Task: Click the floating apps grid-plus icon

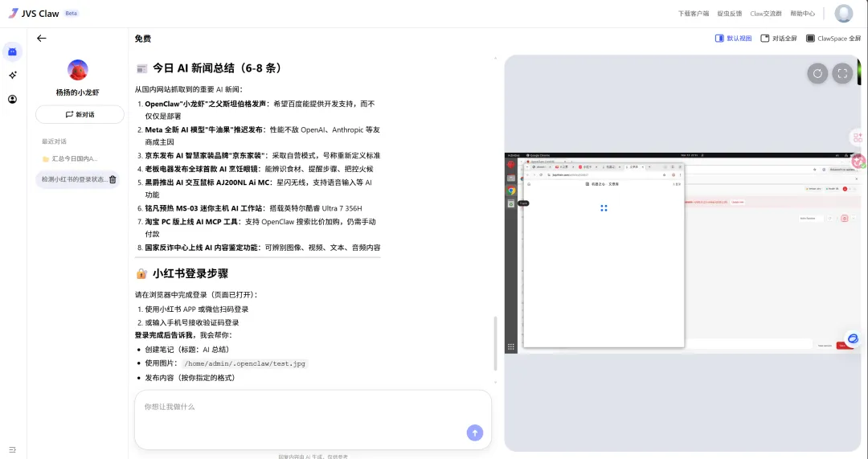Action: 858,137
